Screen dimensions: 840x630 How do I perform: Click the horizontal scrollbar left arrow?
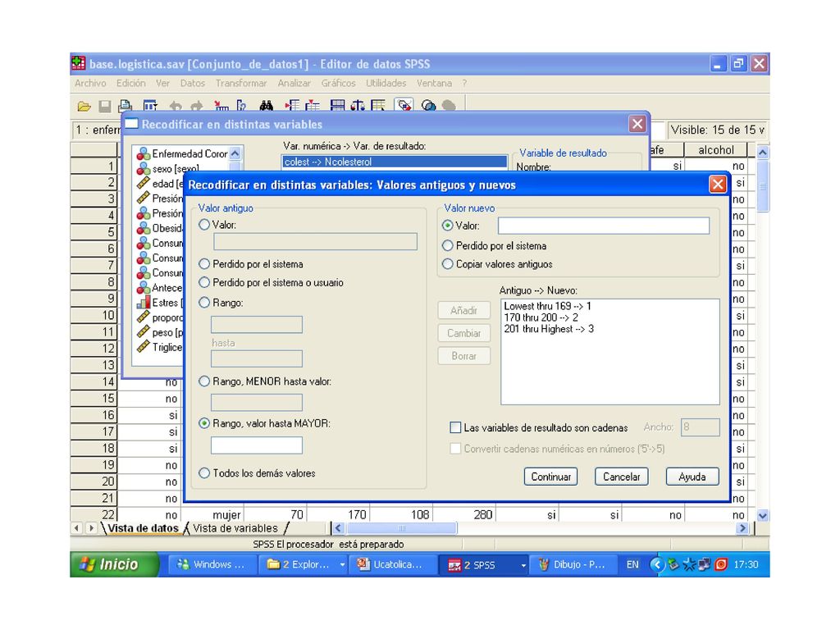[x=338, y=528]
